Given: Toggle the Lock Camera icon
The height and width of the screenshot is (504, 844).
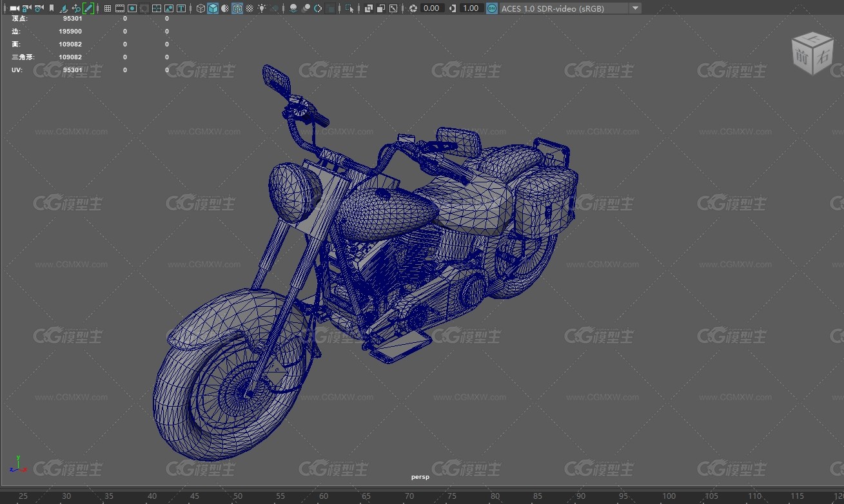Looking at the screenshot, I should 26,8.
